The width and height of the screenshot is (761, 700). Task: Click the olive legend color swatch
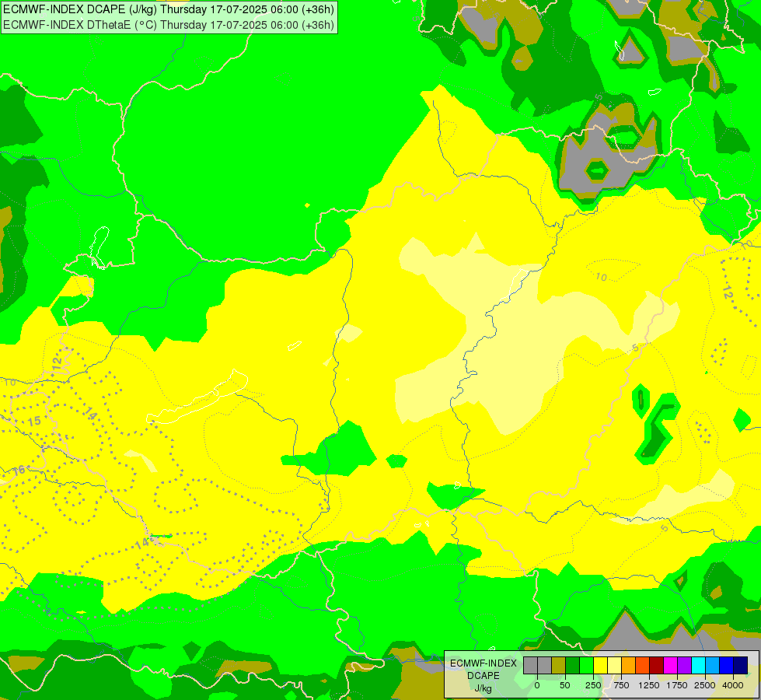(559, 666)
